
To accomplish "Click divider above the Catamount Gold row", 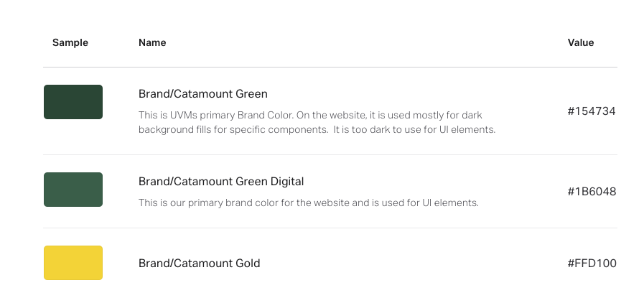I will (x=330, y=228).
